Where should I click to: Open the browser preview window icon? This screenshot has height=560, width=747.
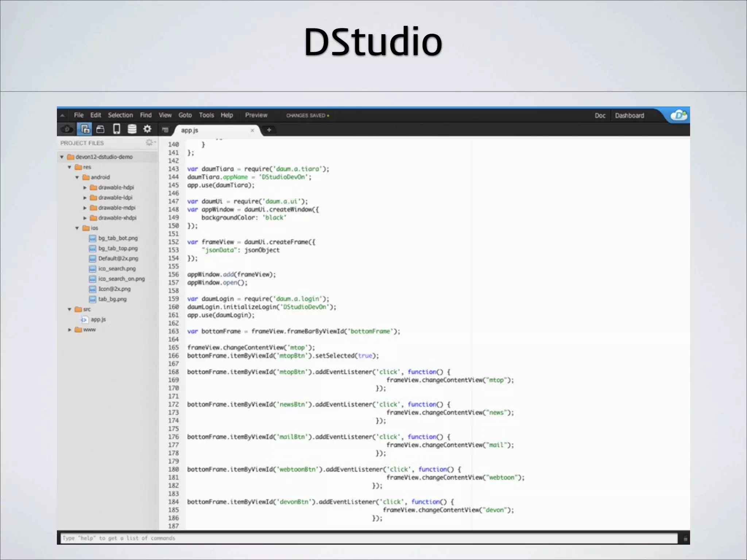point(100,129)
